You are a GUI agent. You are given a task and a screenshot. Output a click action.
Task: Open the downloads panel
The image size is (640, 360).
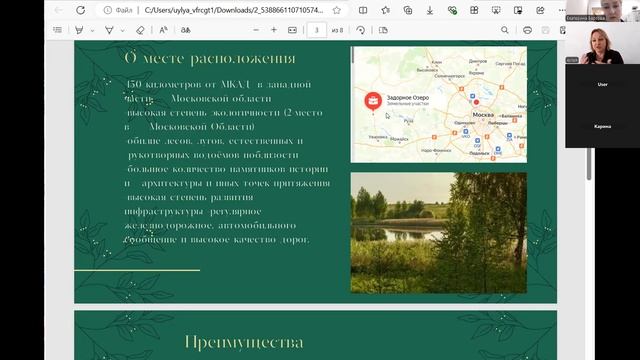[x=430, y=10]
